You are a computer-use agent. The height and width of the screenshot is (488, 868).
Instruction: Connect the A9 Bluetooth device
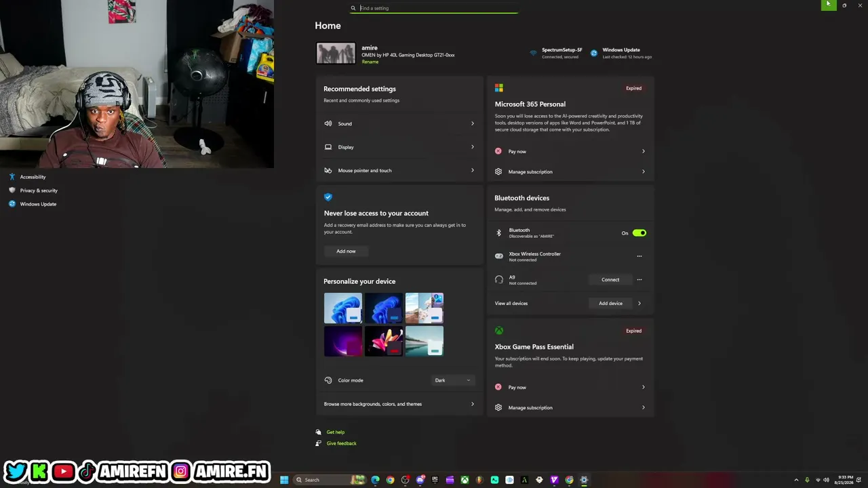610,279
